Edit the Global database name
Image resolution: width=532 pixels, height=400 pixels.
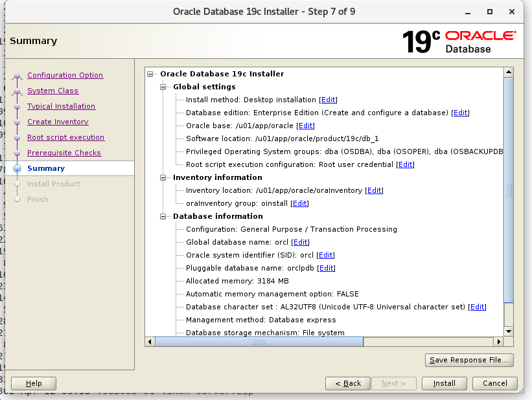[x=300, y=242]
